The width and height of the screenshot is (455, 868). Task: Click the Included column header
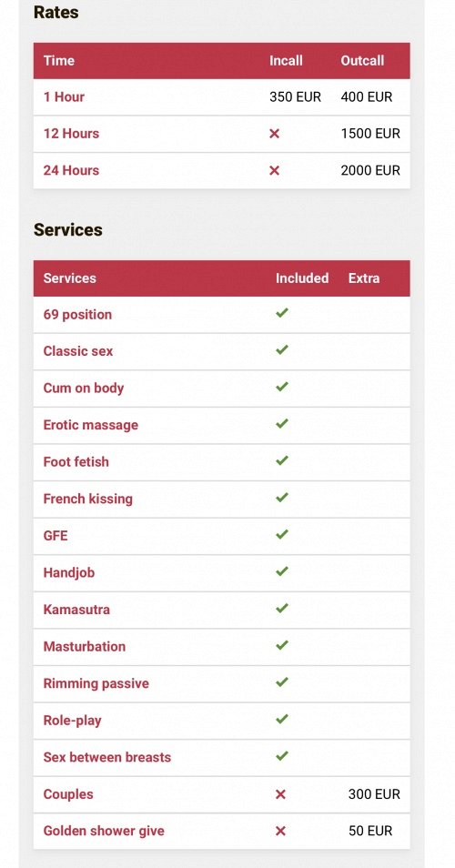[302, 278]
